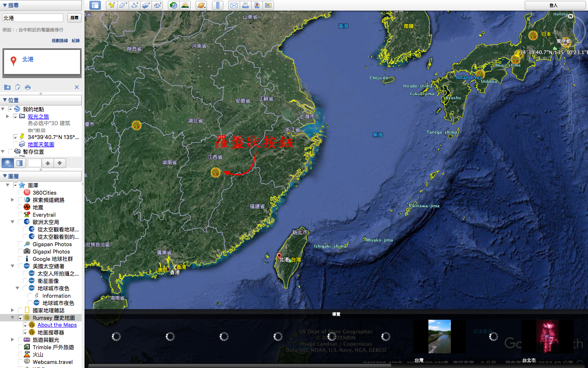The image size is (588, 368).
Task: Click the opacity adjust button beside magnifier
Action: click(20, 163)
